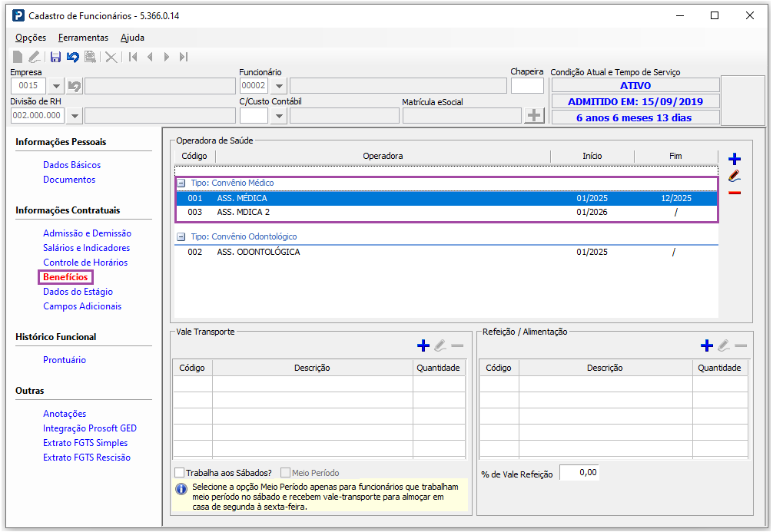Select the ASS. MÉDICA row 001

click(x=446, y=199)
